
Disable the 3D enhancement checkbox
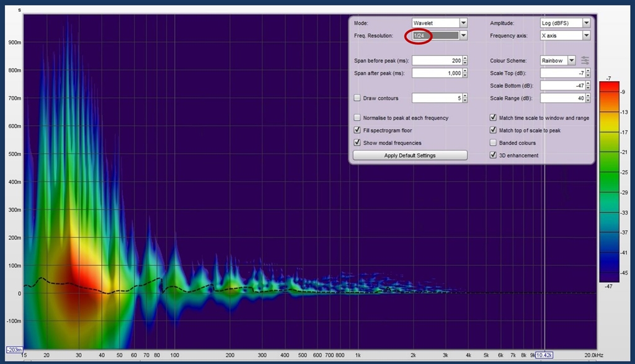(493, 155)
